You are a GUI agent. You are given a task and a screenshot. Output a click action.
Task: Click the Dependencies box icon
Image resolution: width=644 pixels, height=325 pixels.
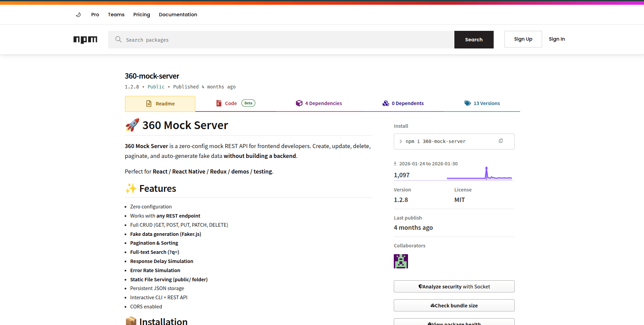pos(299,103)
